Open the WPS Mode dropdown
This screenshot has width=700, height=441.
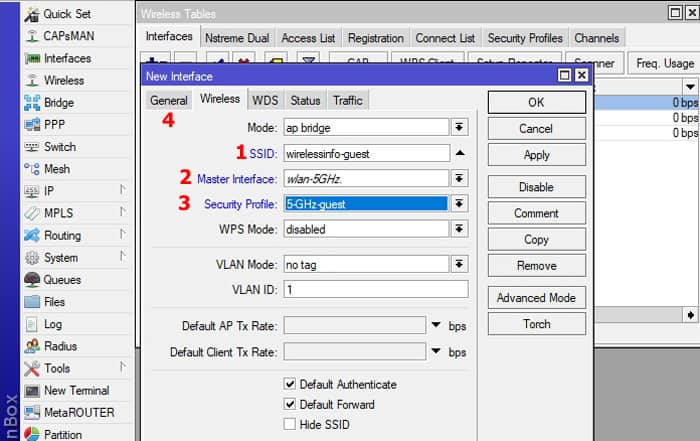(459, 229)
